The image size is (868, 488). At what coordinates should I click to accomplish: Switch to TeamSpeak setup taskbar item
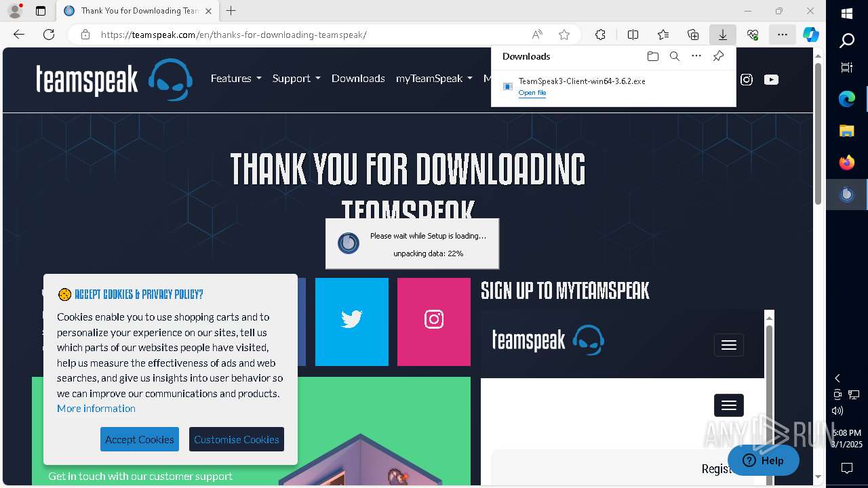[x=847, y=195]
